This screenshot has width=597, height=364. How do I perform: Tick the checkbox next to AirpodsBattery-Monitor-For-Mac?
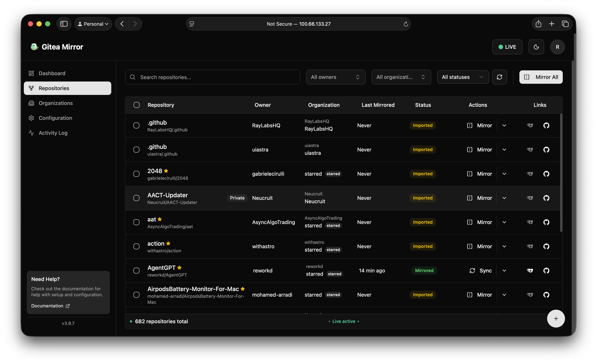(x=136, y=295)
